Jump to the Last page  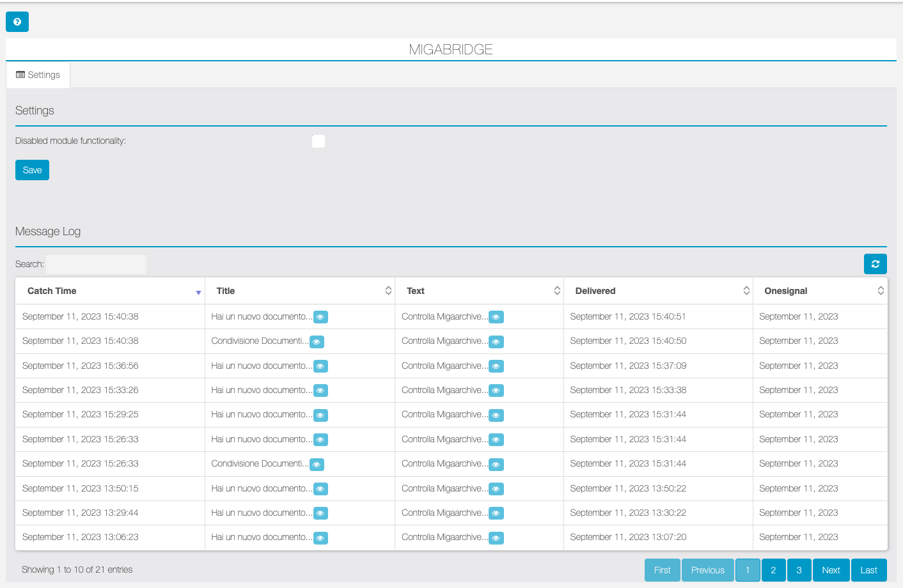tap(868, 570)
